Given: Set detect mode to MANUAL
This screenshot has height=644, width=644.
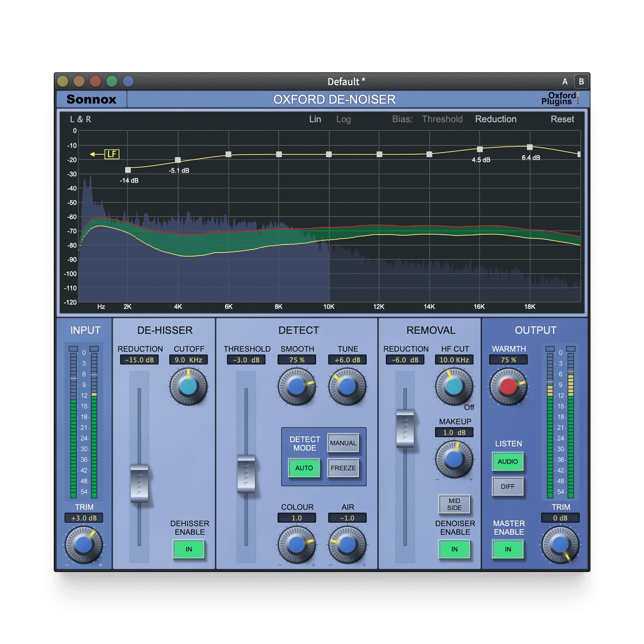Looking at the screenshot, I should coord(343,443).
